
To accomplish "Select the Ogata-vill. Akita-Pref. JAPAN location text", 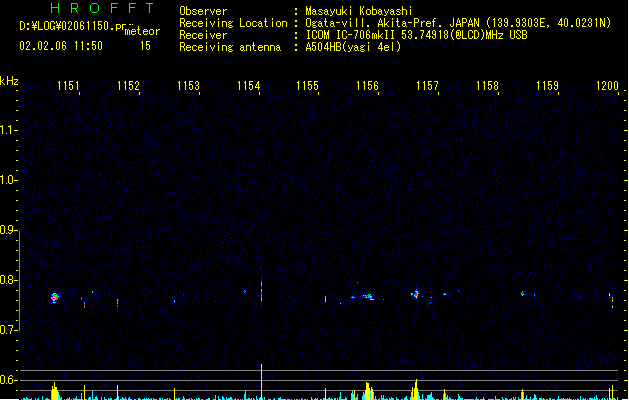I will 458,23.
